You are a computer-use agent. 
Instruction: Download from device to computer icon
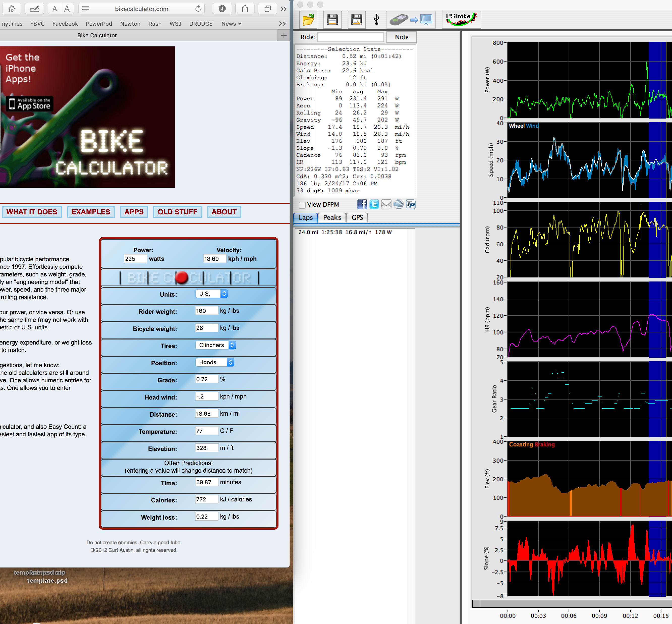point(411,20)
